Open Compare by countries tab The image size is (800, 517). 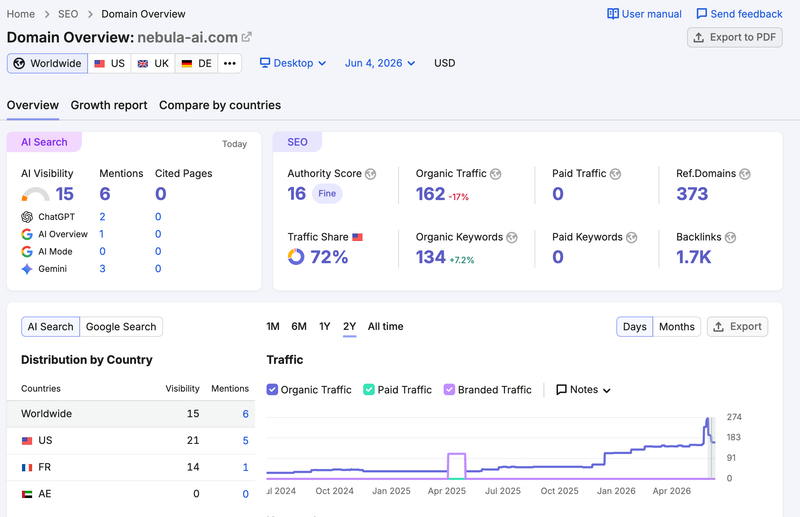(x=220, y=105)
